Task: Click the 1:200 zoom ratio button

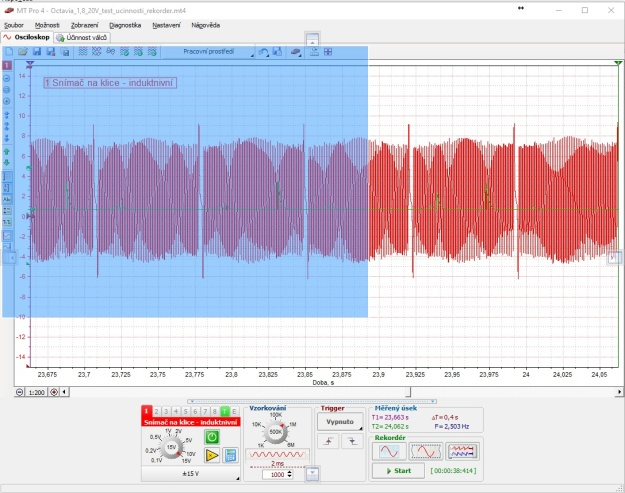Action: 37,392
